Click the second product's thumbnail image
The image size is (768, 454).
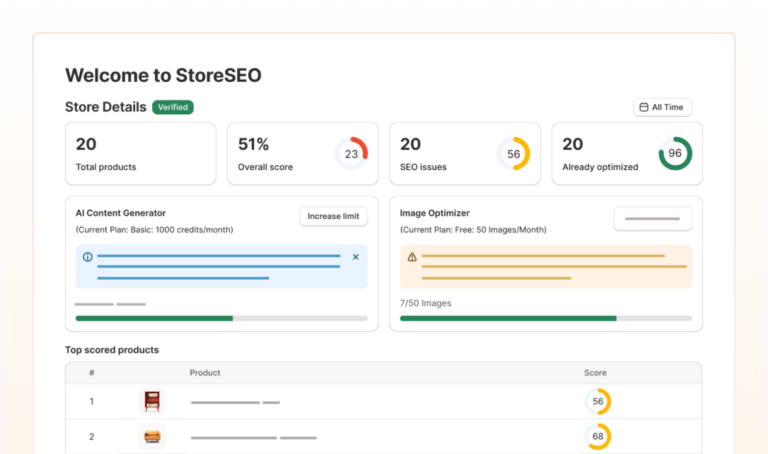coord(152,437)
